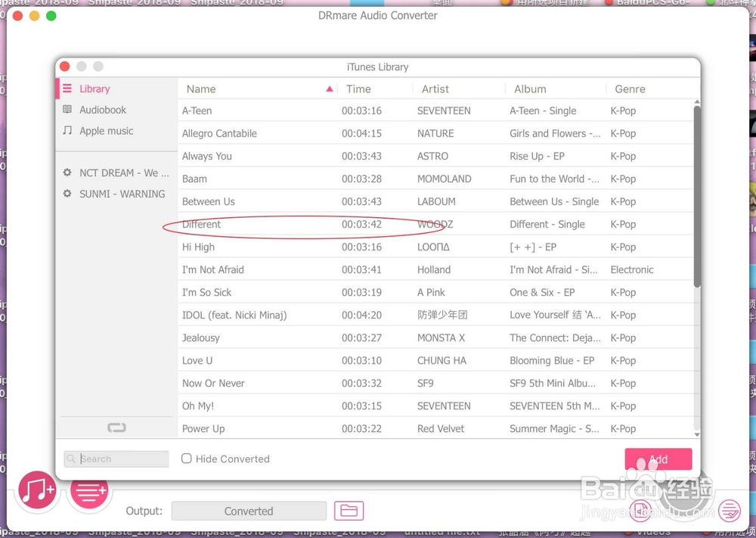The width and height of the screenshot is (756, 538).
Task: Click the search magnifier icon
Action: coord(71,459)
